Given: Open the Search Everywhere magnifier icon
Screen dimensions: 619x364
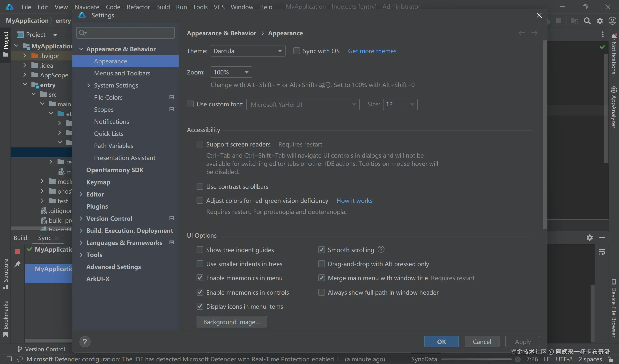Looking at the screenshot, I should (x=587, y=21).
